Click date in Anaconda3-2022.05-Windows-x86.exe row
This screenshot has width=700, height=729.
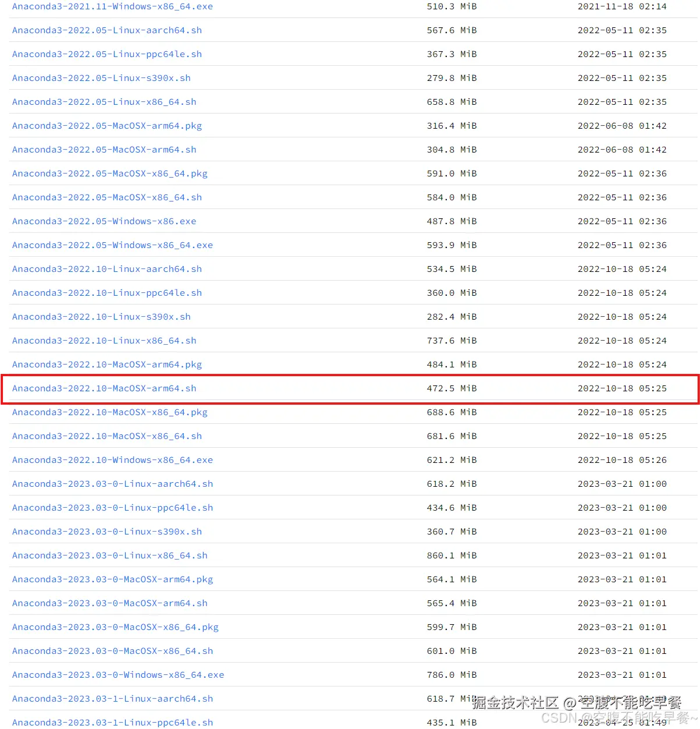tap(622, 221)
